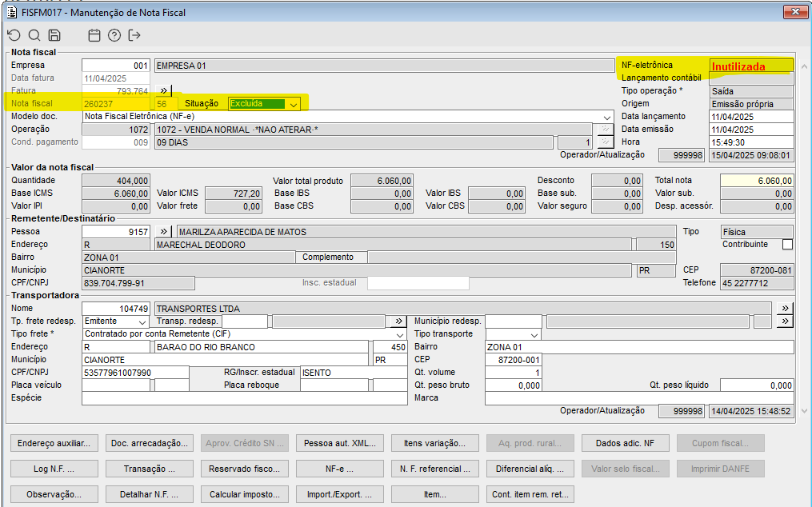Click the save diskette toolbar icon

click(54, 35)
